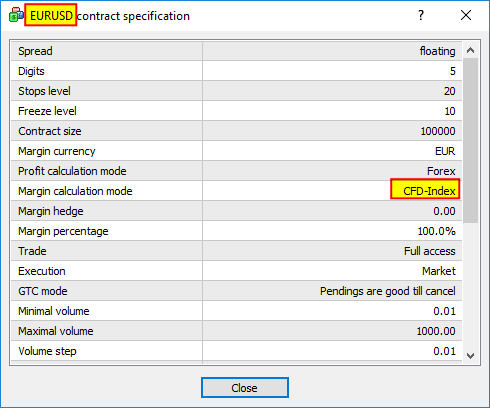490x408 pixels.
Task: Click the EURUSD symbol icon in title bar
Action: click(x=16, y=15)
